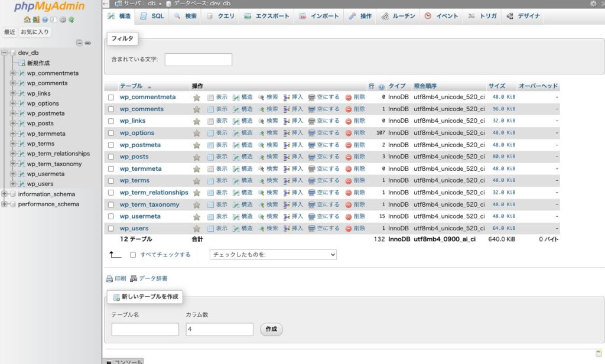Open the チェックしたものを dropdown

[273, 255]
